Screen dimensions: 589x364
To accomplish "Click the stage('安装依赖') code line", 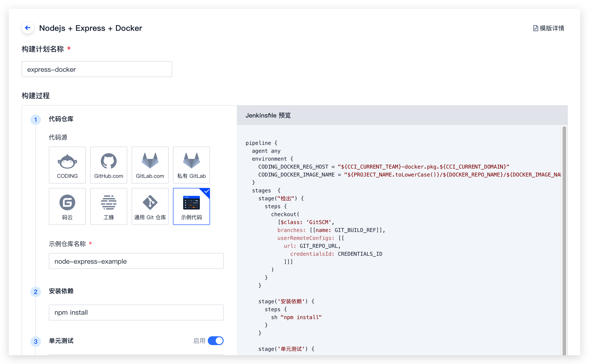I will [286, 301].
